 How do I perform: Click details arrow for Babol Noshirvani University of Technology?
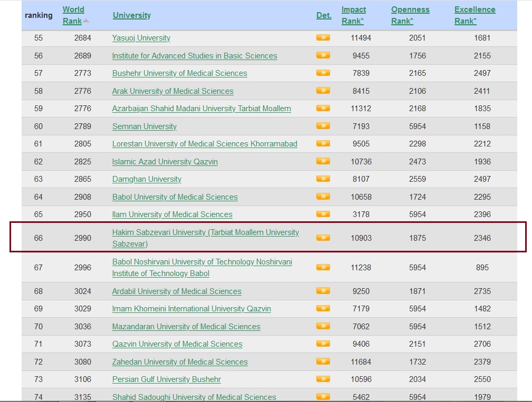(x=323, y=267)
